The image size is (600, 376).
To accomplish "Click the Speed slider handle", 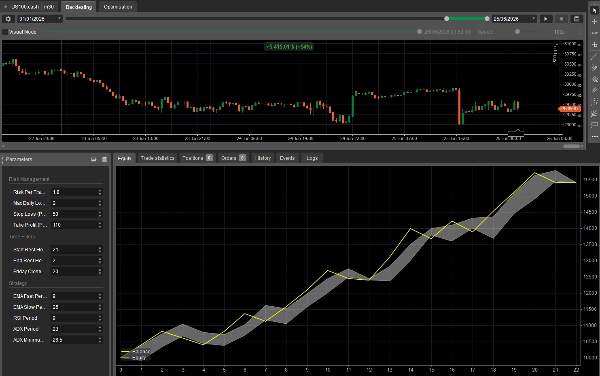I will coord(517,32).
